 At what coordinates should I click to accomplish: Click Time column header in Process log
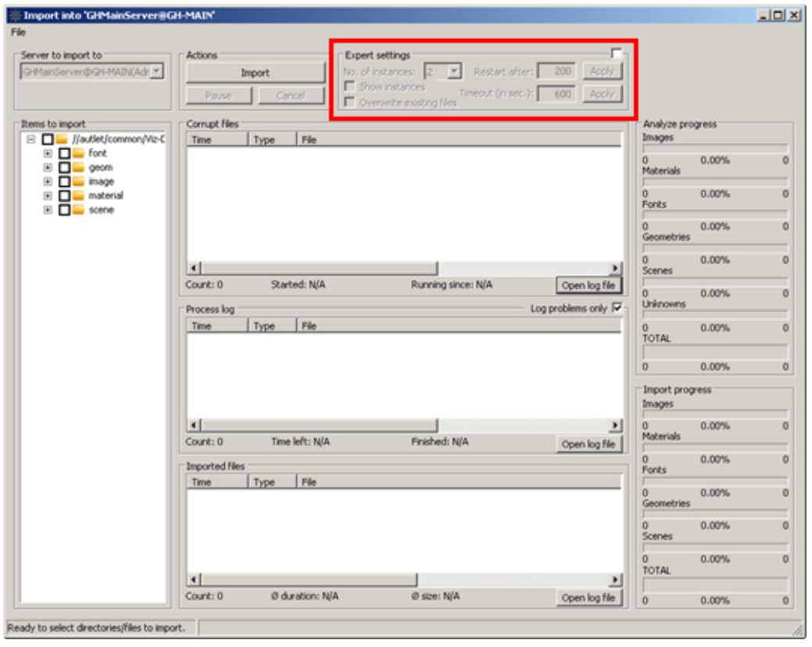click(x=217, y=326)
